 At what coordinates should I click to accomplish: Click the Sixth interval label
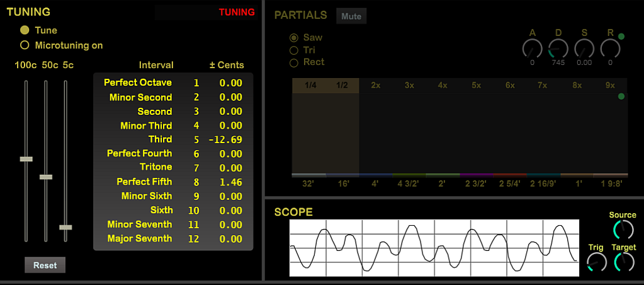click(161, 210)
